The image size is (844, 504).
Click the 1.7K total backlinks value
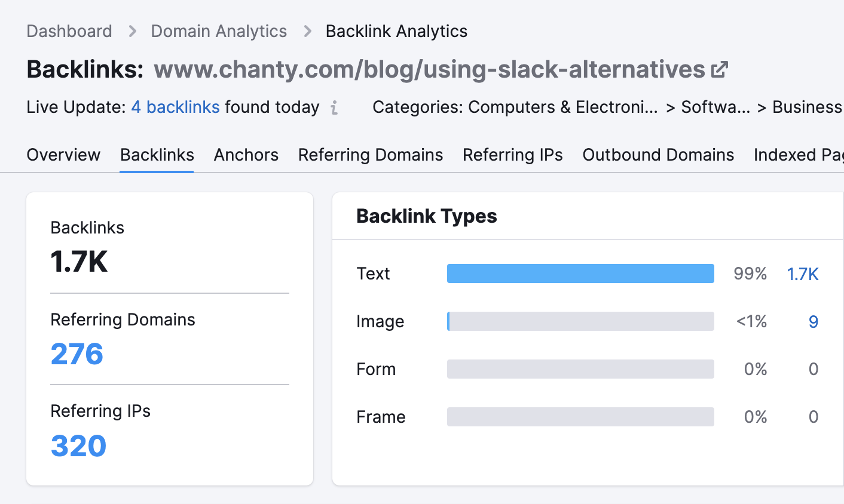[79, 262]
